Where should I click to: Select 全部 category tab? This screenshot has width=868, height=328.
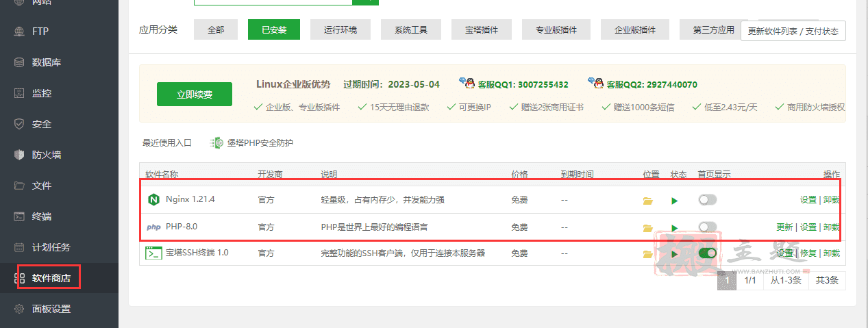[x=216, y=29]
